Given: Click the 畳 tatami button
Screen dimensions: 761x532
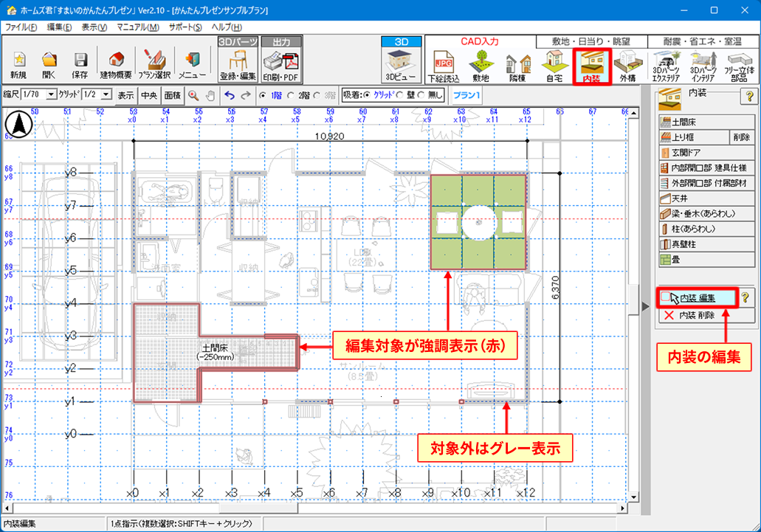Looking at the screenshot, I should point(706,260).
